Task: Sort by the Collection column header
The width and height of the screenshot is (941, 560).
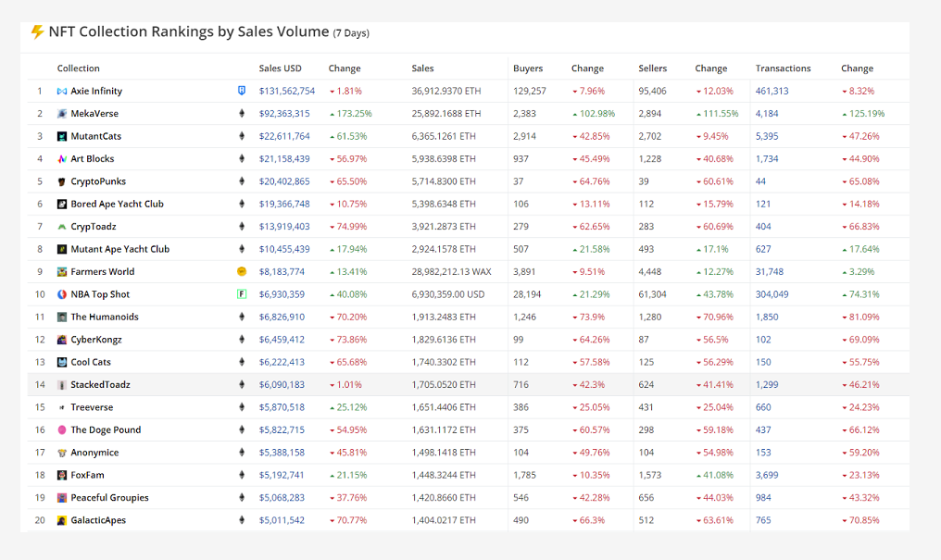Action: (x=78, y=68)
